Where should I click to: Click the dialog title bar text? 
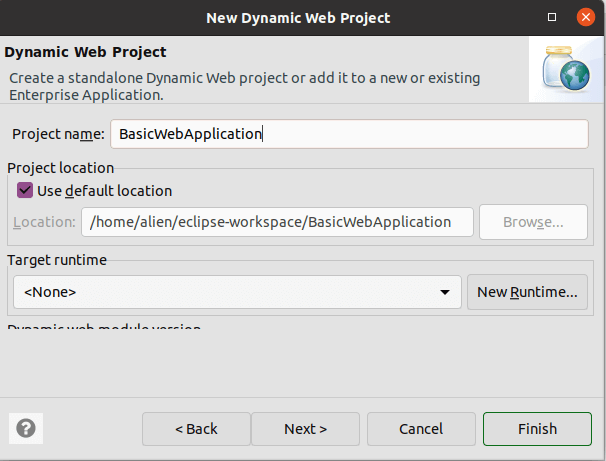[297, 17]
